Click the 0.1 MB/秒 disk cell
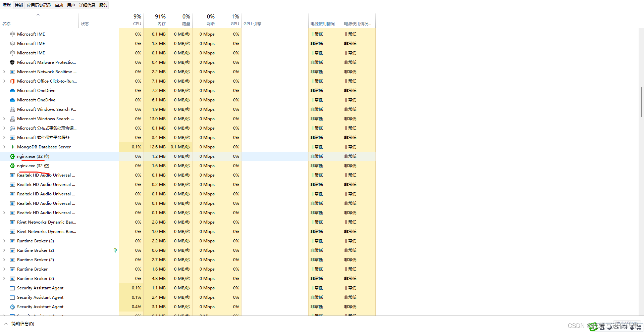The height and width of the screenshot is (332, 644). [x=180, y=147]
